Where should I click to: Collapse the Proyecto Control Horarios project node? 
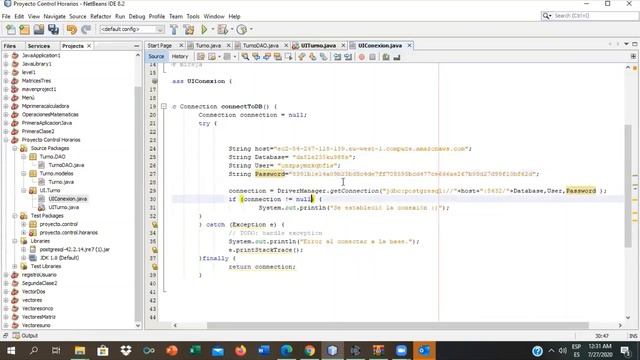[6, 140]
